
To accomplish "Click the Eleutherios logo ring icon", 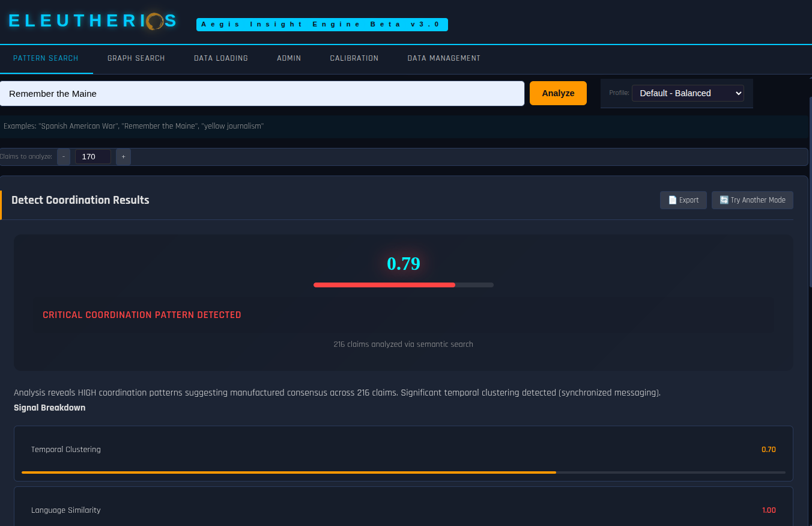I will pos(156,22).
